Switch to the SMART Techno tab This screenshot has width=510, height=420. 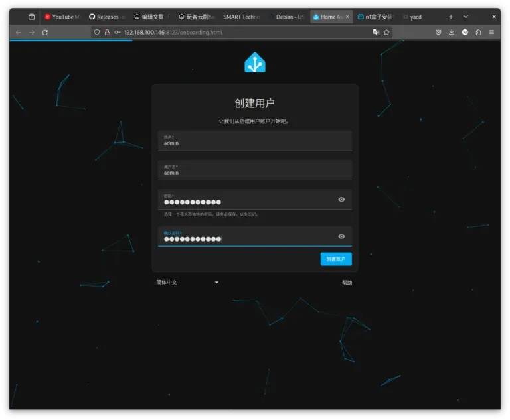click(241, 17)
